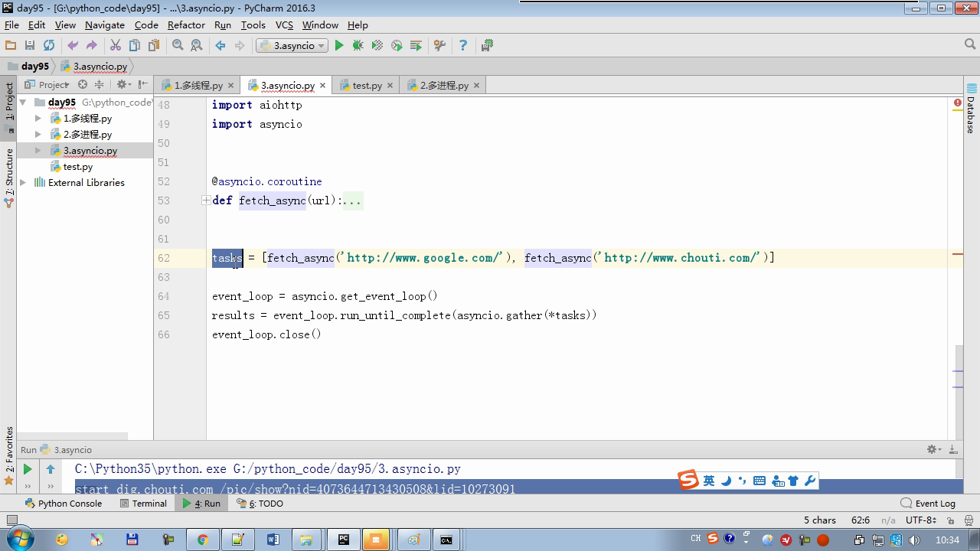980x551 pixels.
Task: Expand the folded fetch_async function body
Action: click(206, 201)
